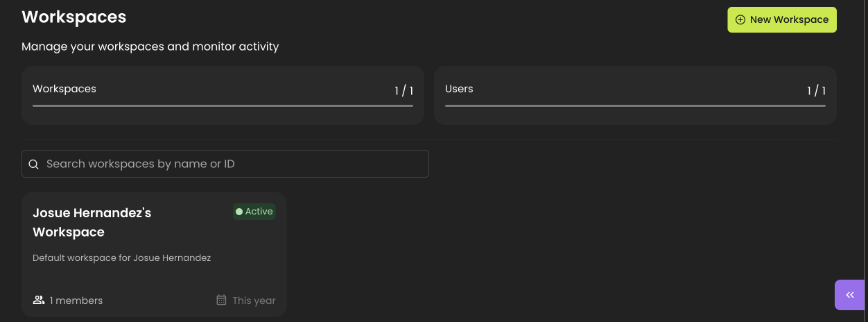Click the New Workspace button
Screen dimensions: 868x322
point(781,19)
